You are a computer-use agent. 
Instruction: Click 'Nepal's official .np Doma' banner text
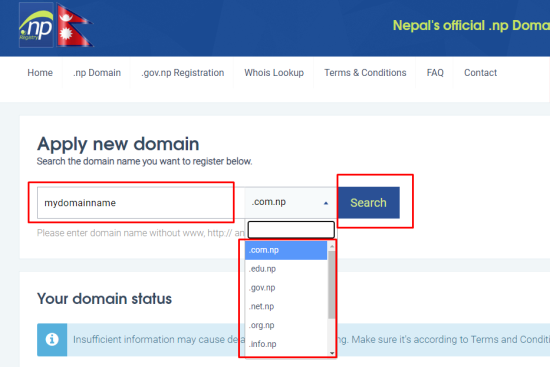coord(471,25)
